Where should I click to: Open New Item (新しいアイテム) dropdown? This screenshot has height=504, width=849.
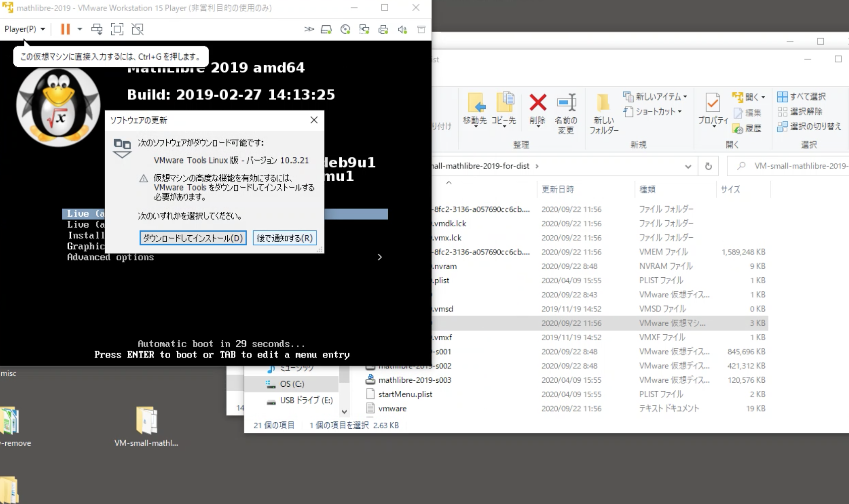(655, 96)
